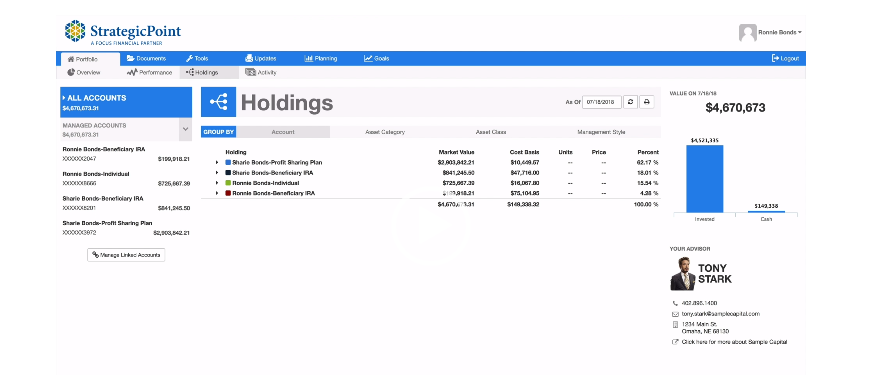Switch to the Performance subtab
The width and height of the screenshot is (880, 375).
click(150, 72)
